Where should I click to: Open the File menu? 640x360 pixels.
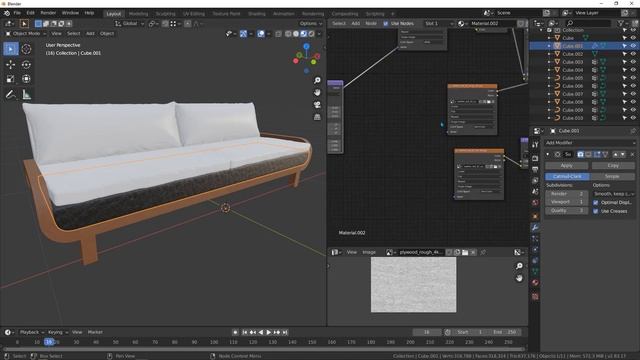[17, 13]
